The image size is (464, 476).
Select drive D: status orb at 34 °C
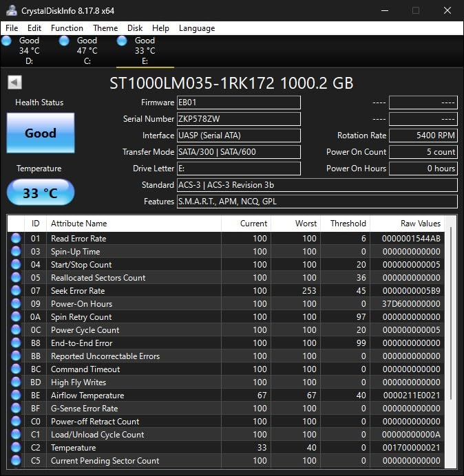[x=7, y=41]
